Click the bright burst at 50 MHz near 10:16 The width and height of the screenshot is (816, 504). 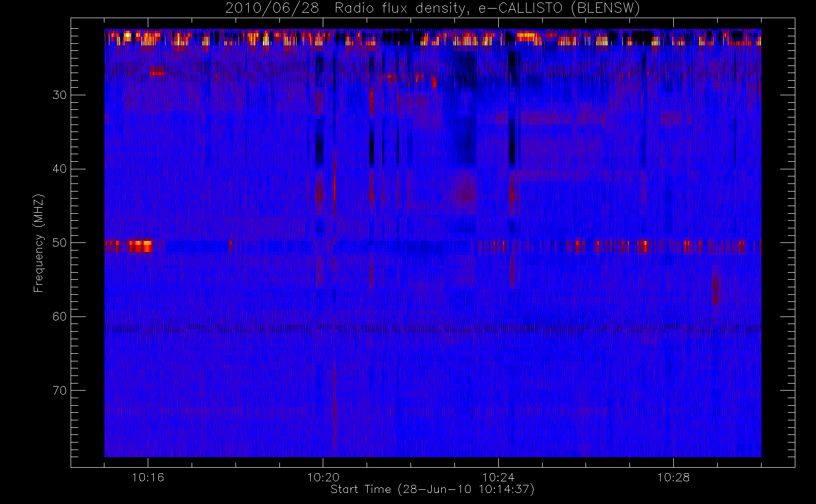pyautogui.click(x=140, y=246)
